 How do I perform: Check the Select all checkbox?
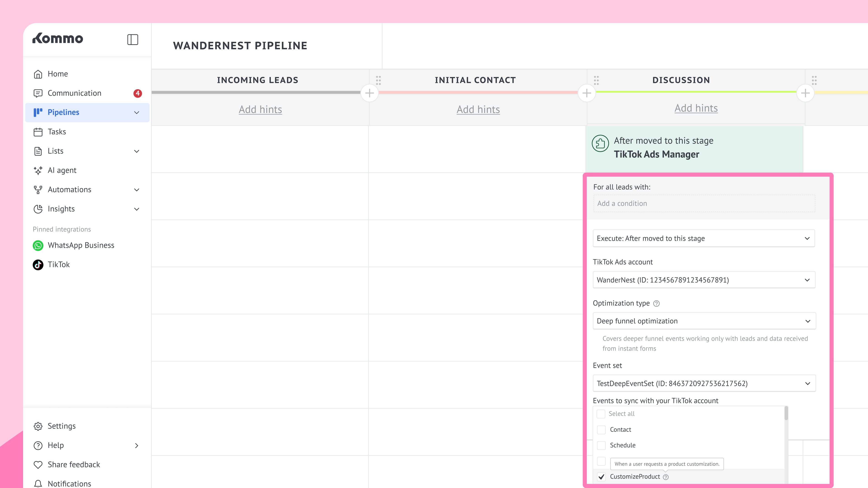(x=601, y=414)
